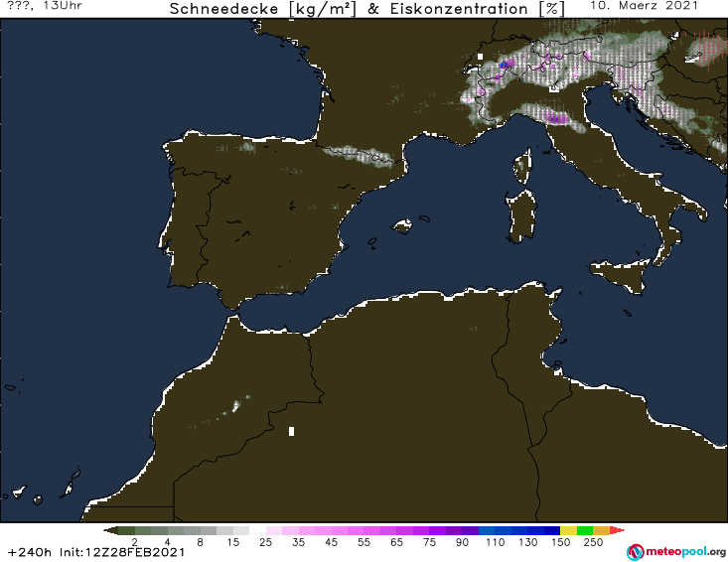728x562 pixels.
Task: Click legend value '8'
Action: point(200,541)
